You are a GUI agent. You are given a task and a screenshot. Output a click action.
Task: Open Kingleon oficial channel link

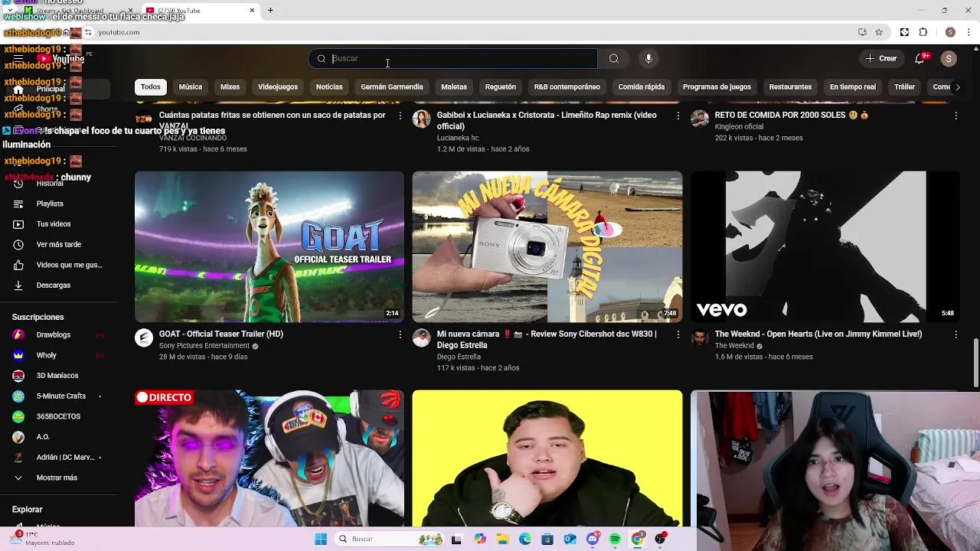739,127
